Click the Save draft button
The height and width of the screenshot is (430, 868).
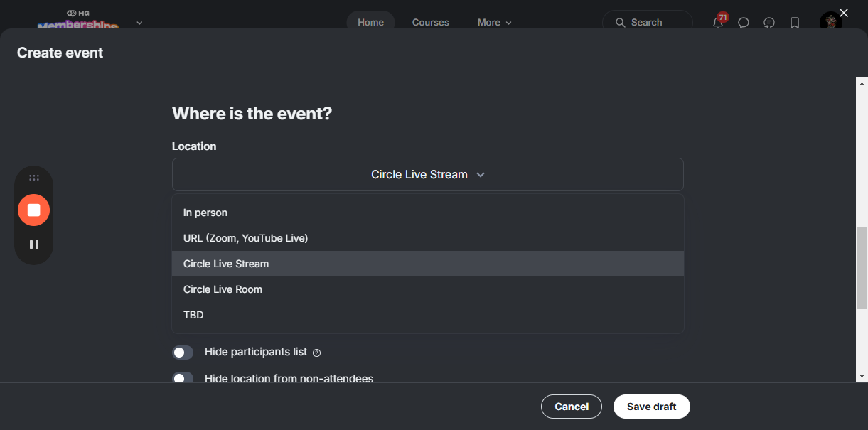[x=652, y=407]
